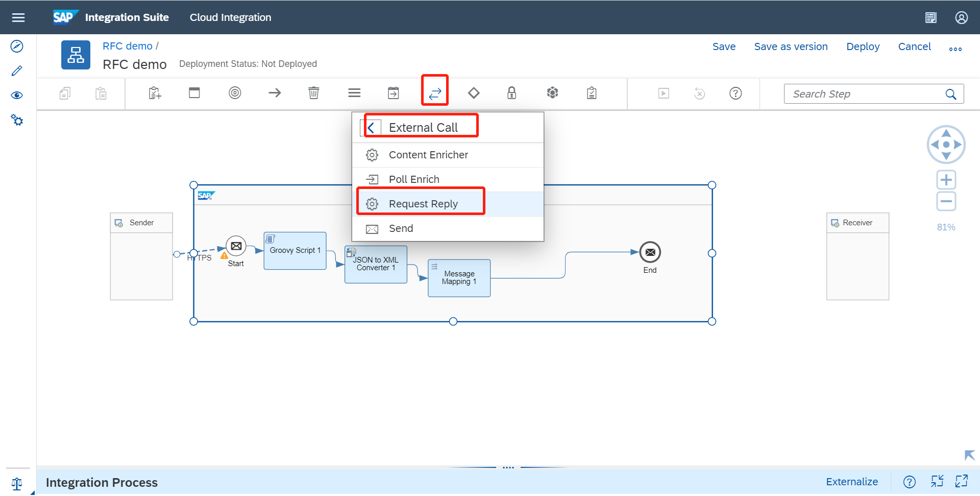Select the Connector arrow tool
Image resolution: width=980 pixels, height=496 pixels.
(275, 93)
